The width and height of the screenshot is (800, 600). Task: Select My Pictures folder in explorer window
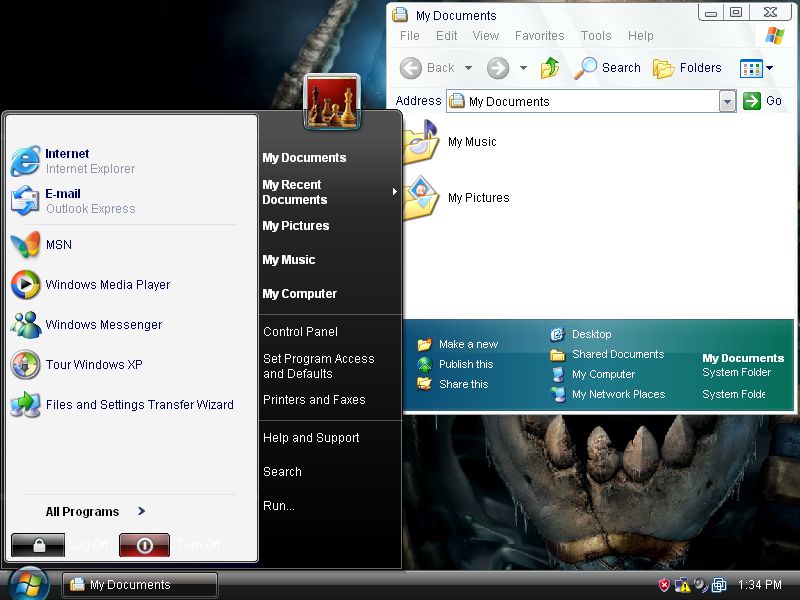tap(456, 198)
